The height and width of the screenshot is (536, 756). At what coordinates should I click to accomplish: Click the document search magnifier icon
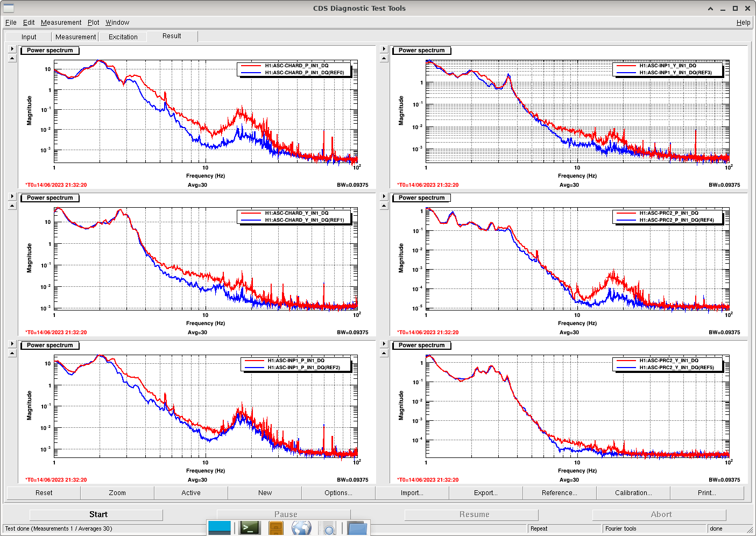[x=329, y=528]
